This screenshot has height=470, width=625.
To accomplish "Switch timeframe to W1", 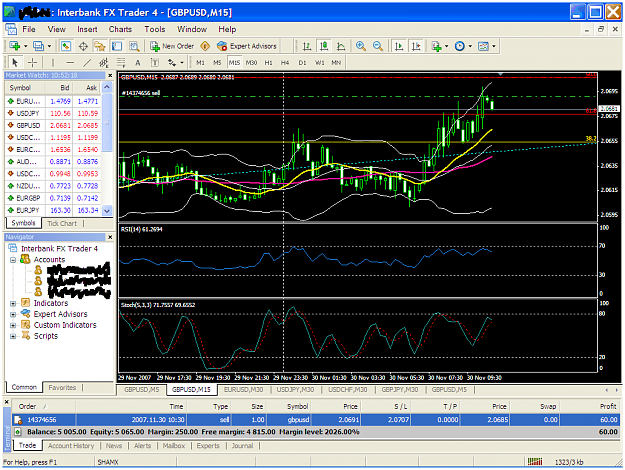I will click(319, 63).
